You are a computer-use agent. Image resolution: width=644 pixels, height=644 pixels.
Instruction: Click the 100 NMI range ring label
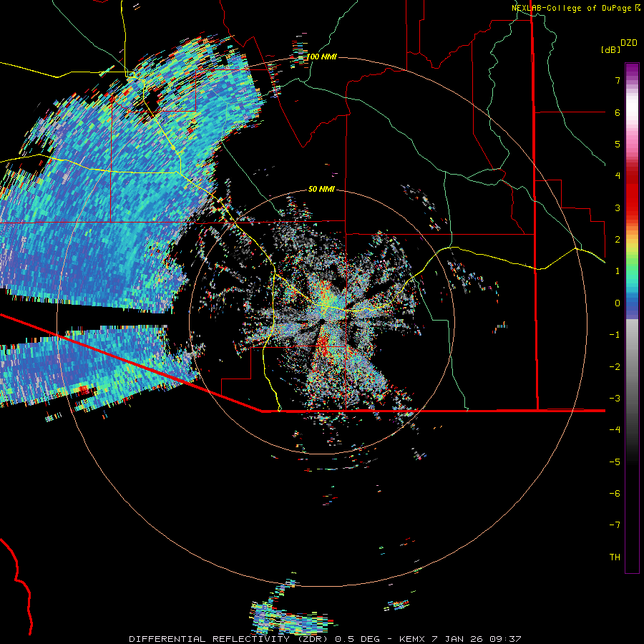point(321,57)
